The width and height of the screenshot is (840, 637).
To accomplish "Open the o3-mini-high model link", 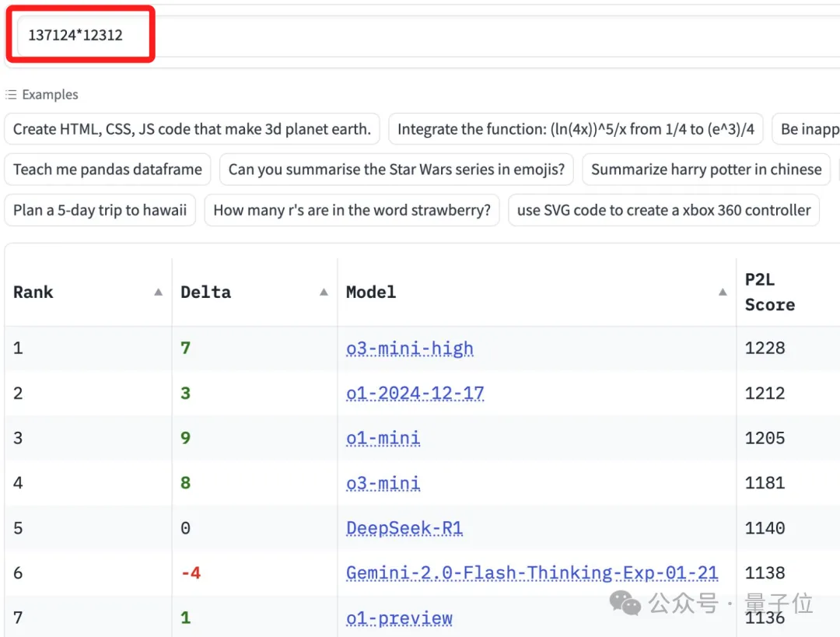I will coord(410,348).
